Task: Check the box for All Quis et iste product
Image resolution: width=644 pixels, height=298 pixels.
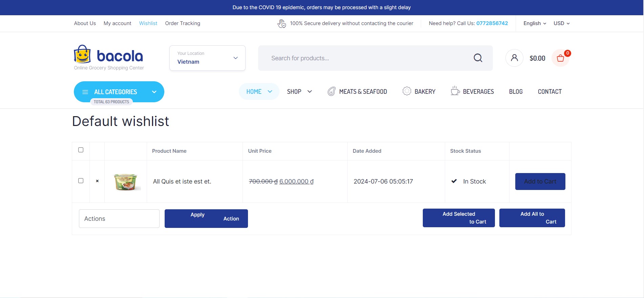Action: pyautogui.click(x=81, y=181)
